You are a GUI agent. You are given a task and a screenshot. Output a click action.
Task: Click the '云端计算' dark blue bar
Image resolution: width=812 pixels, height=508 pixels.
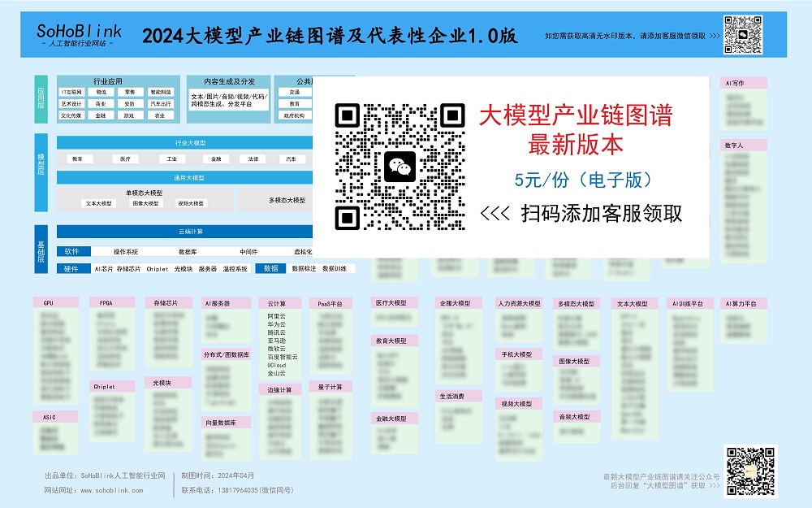pyautogui.click(x=185, y=232)
